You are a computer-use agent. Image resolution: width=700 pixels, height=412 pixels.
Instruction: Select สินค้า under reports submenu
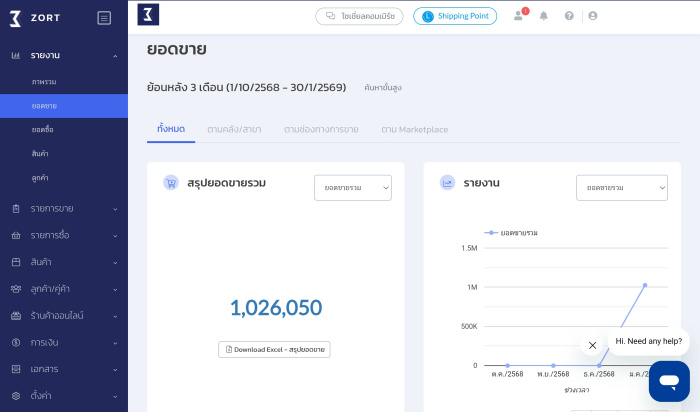[x=40, y=153]
